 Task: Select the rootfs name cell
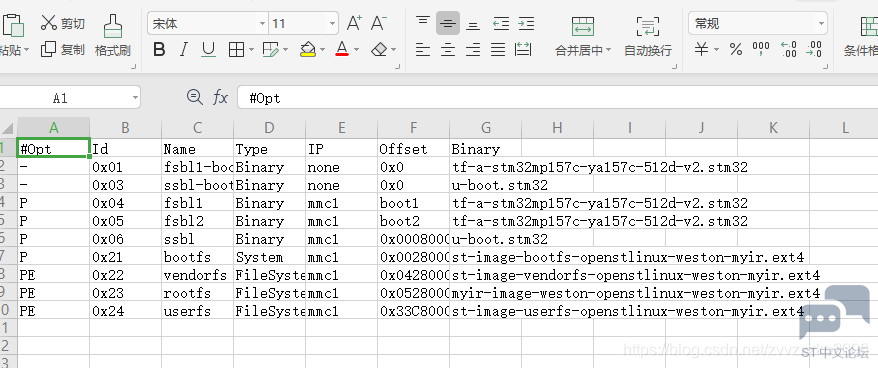click(198, 293)
